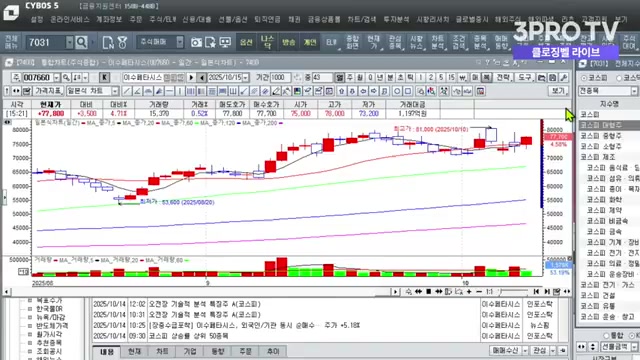
Task: Select the trend line drawing tool
Action: (127, 91)
